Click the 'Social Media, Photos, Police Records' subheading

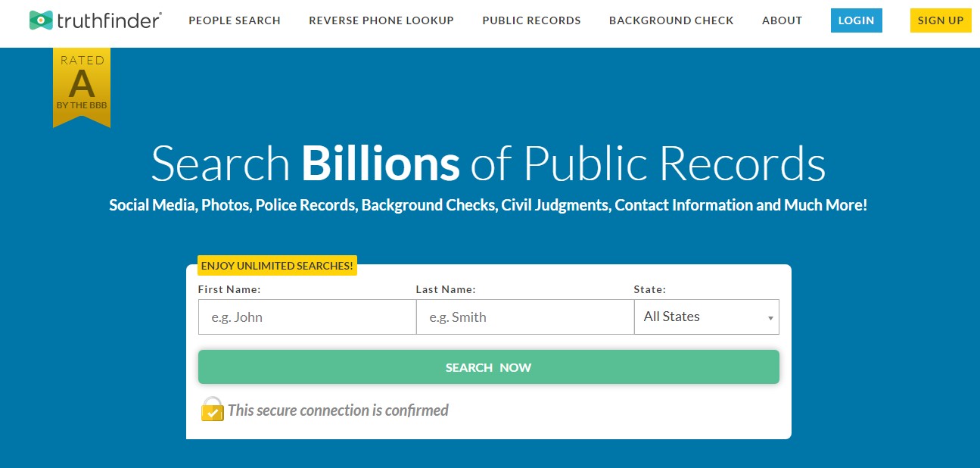(488, 205)
